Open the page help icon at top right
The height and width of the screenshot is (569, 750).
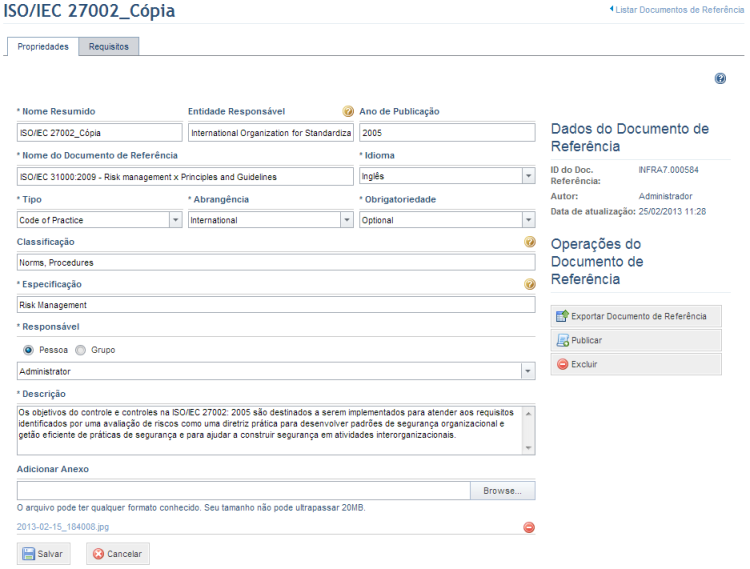click(720, 78)
